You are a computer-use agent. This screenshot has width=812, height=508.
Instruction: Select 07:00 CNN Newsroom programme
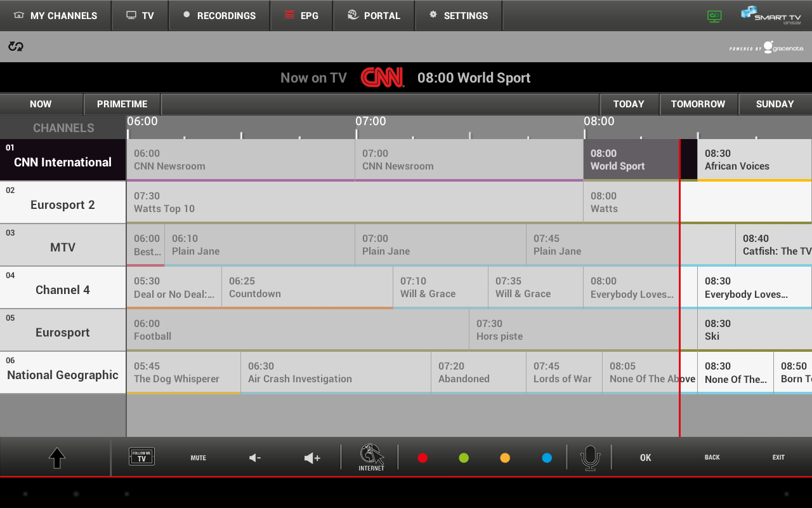click(469, 160)
